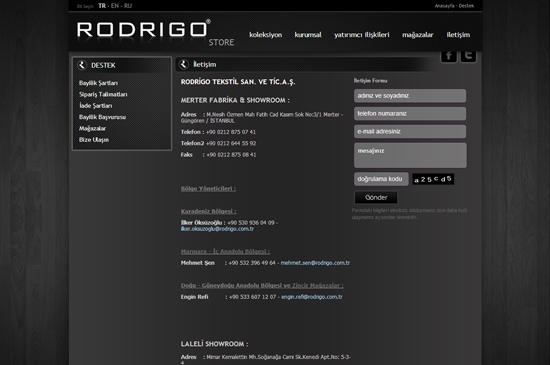Click the İletişim Formu label
This screenshot has width=550, height=365.
click(370, 81)
